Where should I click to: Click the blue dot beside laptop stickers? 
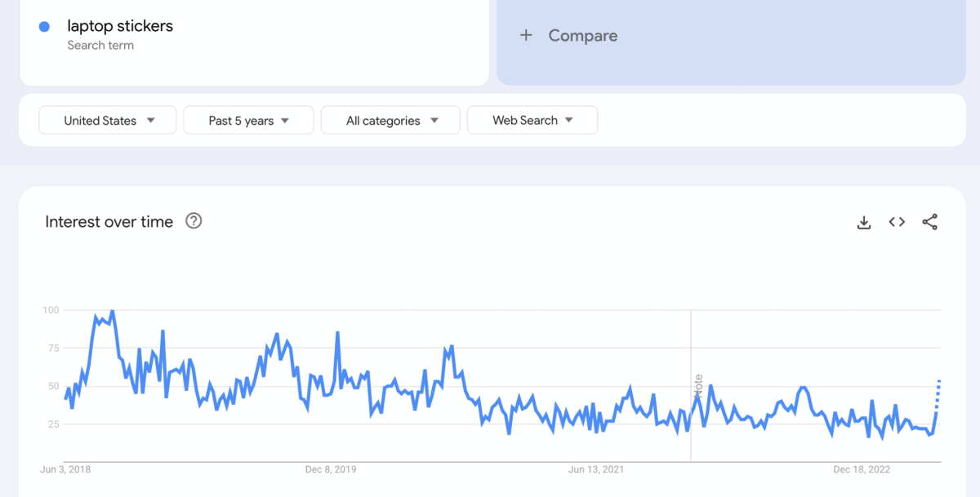point(44,27)
